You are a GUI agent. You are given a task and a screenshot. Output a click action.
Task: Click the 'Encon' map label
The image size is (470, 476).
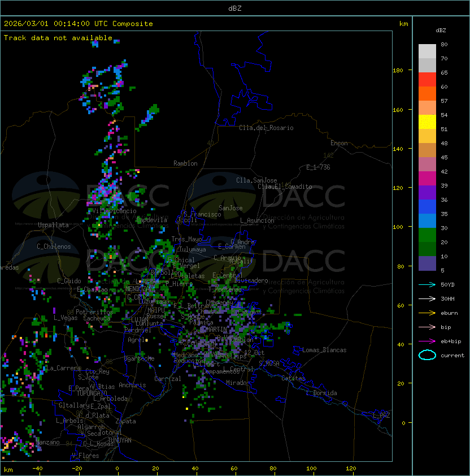[x=339, y=143]
